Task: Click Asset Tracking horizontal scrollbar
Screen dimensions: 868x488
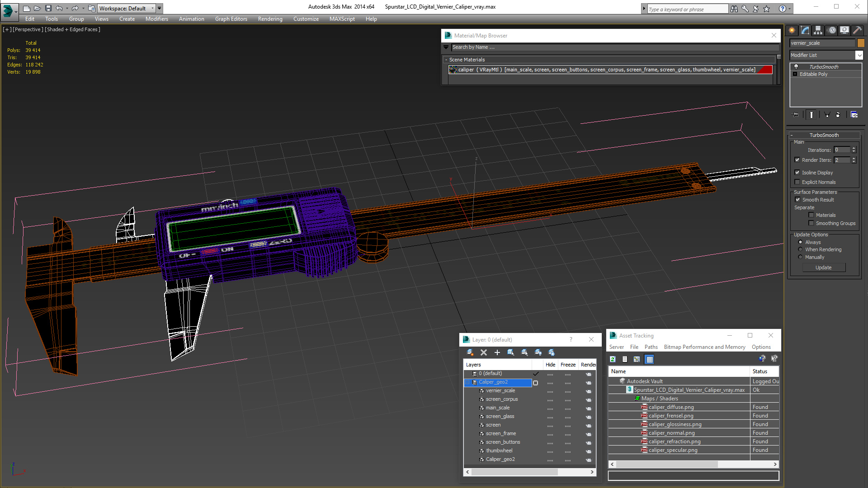Action: 694,464
